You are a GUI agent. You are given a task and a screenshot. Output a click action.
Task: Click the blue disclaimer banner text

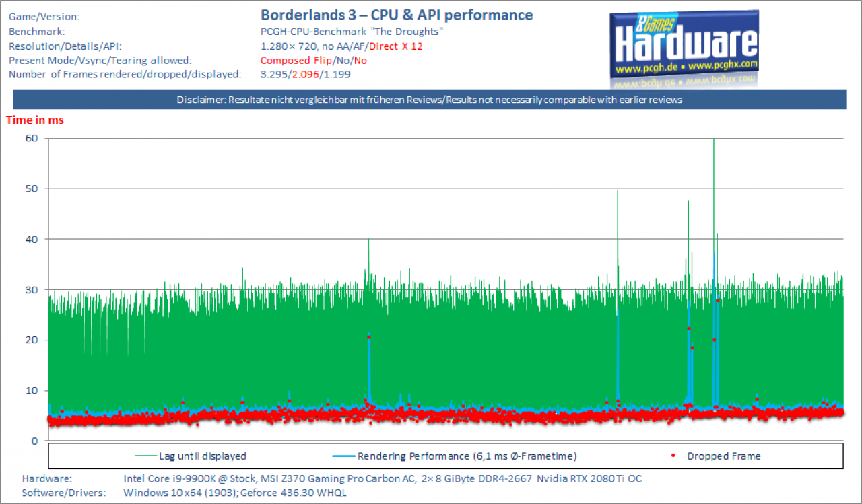(x=430, y=100)
